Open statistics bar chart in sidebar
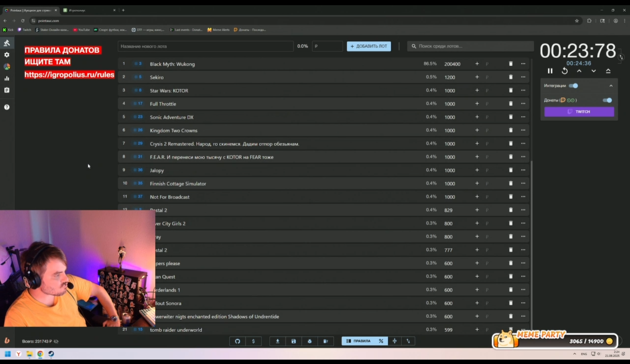The height and width of the screenshot is (364, 630). (7, 79)
